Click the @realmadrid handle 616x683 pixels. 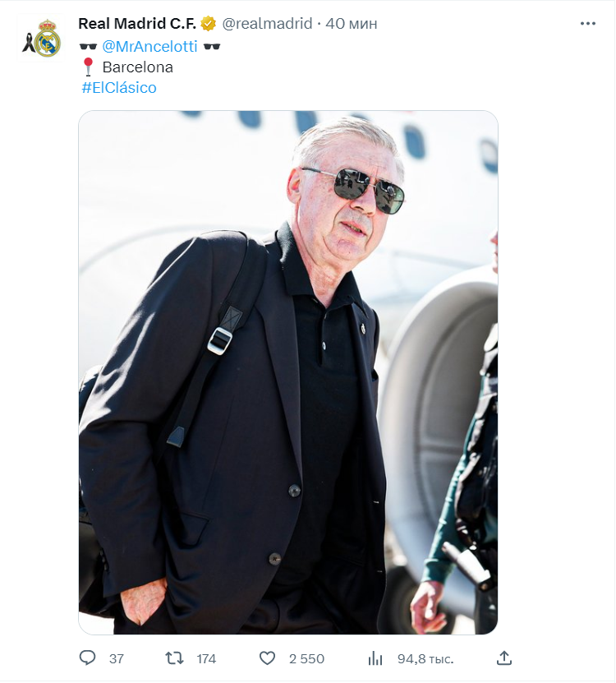267,24
